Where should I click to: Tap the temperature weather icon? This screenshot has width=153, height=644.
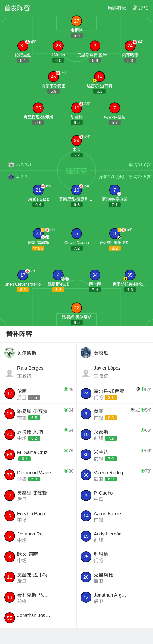click(135, 8)
